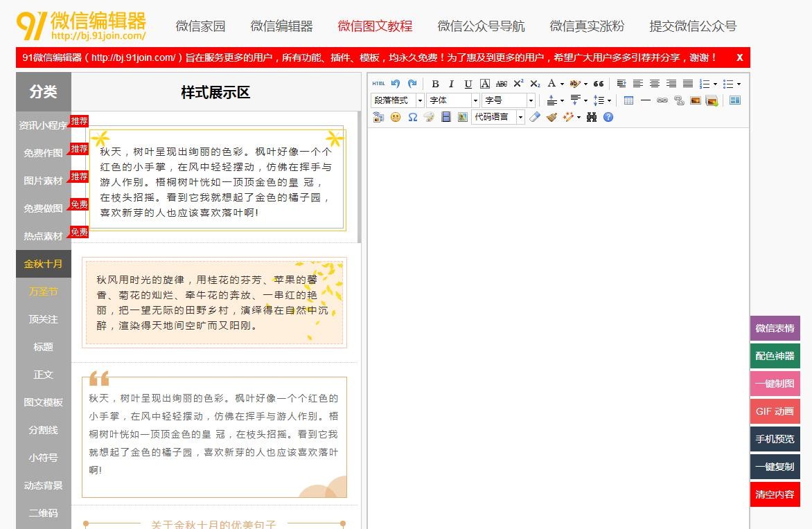Expand the 字体 font family dropdown
Screen dimensions: 812x529
pos(453,100)
